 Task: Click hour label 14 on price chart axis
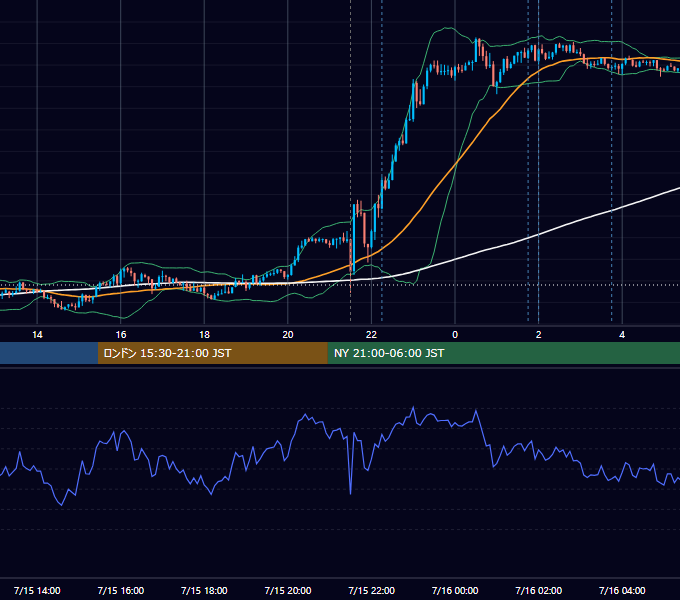point(37,335)
